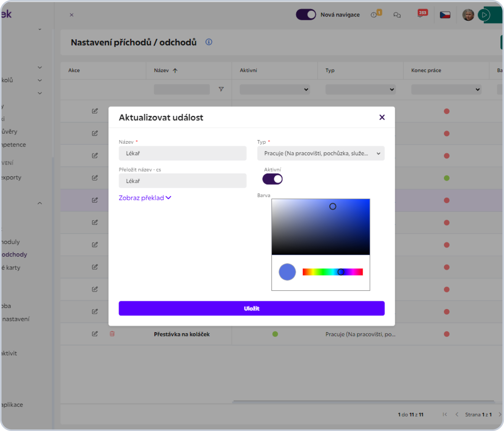The image size is (504, 431).
Task: Collapse the sidebar section with up chevron
Action: pyautogui.click(x=40, y=203)
